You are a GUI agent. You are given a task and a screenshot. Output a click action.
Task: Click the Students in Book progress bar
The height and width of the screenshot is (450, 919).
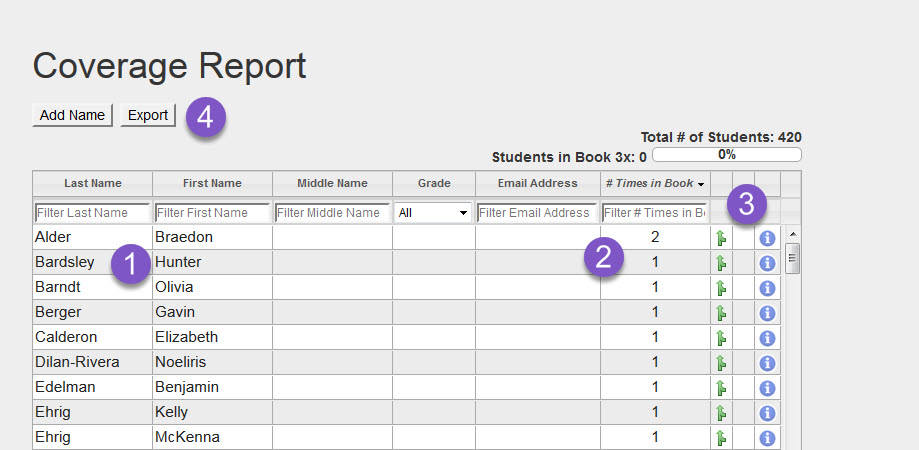pos(726,155)
